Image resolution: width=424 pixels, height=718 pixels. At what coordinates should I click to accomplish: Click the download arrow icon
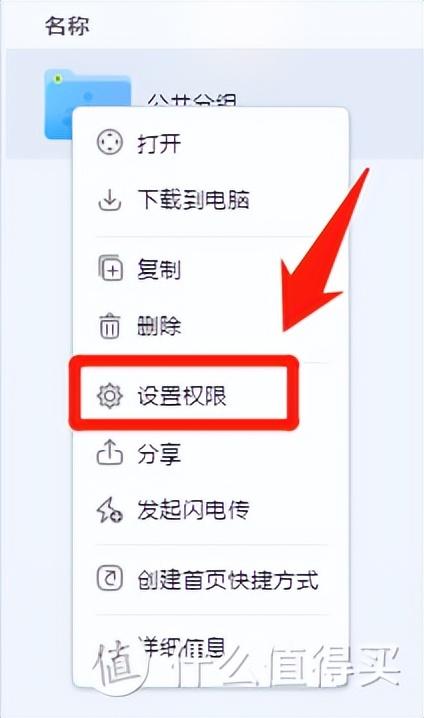pos(110,200)
